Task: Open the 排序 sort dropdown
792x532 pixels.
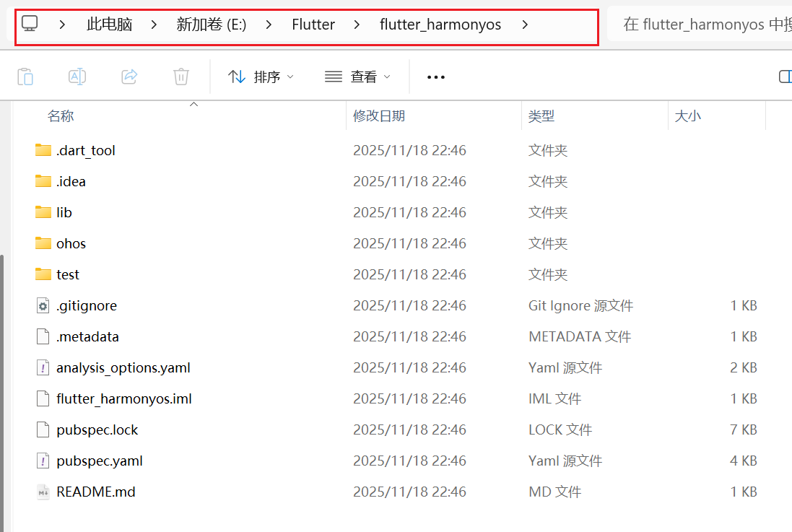Action: click(x=261, y=77)
